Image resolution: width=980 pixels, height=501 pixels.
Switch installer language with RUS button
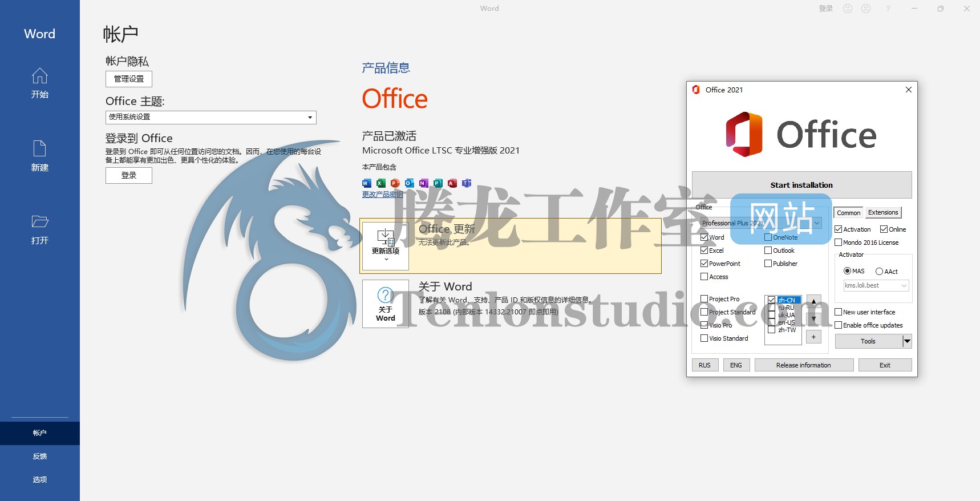click(705, 365)
